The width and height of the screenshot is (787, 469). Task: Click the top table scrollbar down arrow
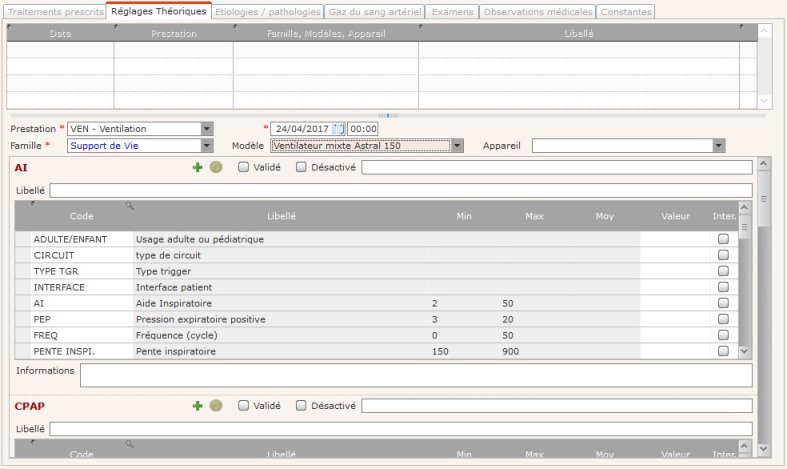[x=764, y=101]
